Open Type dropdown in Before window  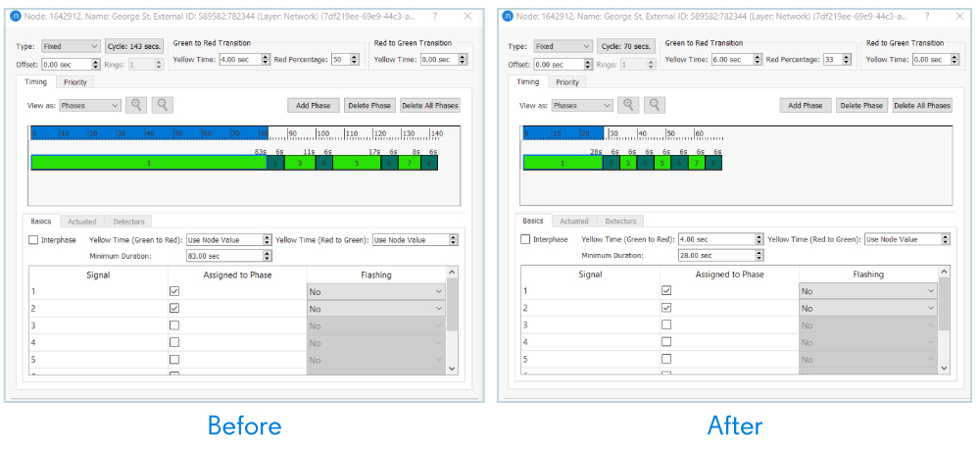point(71,46)
